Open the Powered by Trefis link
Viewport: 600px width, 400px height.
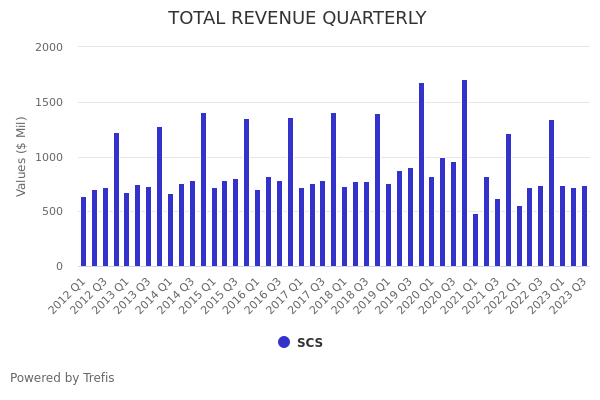[x=62, y=378]
